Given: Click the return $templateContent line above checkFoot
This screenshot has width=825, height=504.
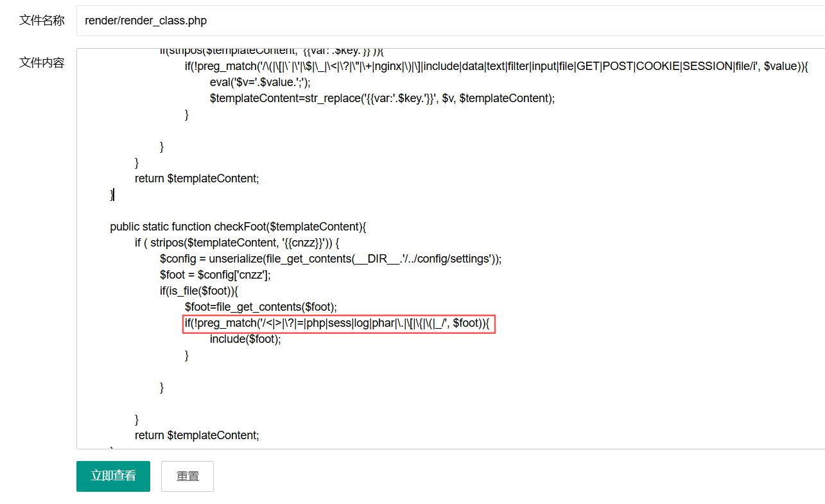Looking at the screenshot, I should click(196, 178).
